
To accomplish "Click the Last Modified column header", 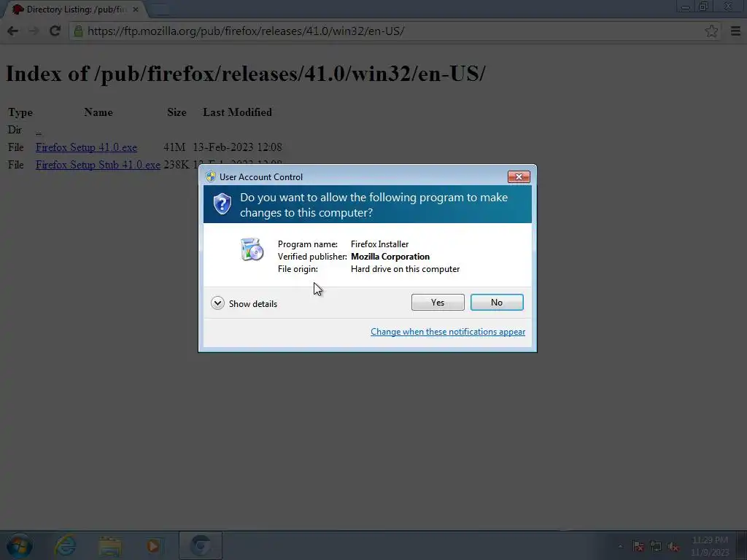I will pyautogui.click(x=237, y=112).
